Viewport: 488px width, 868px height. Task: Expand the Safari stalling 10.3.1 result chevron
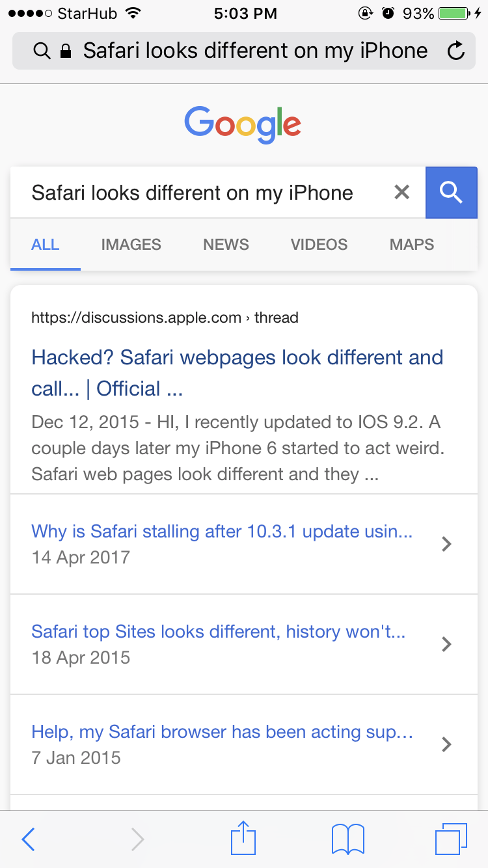446,544
